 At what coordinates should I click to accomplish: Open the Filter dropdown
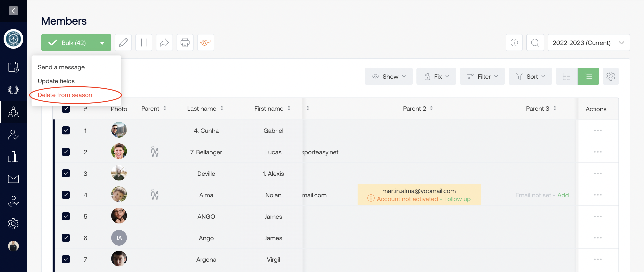[x=482, y=76]
